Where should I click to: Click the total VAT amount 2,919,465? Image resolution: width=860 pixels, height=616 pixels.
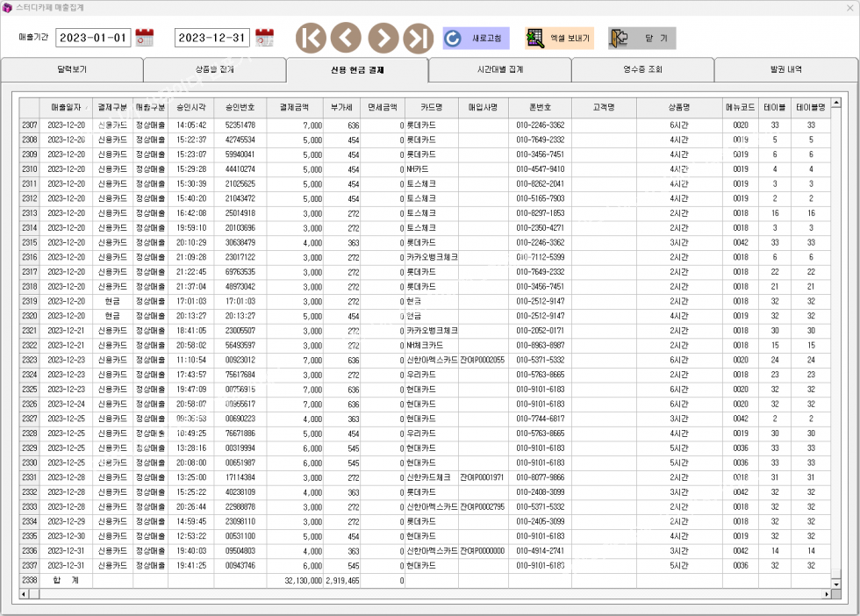click(x=342, y=580)
